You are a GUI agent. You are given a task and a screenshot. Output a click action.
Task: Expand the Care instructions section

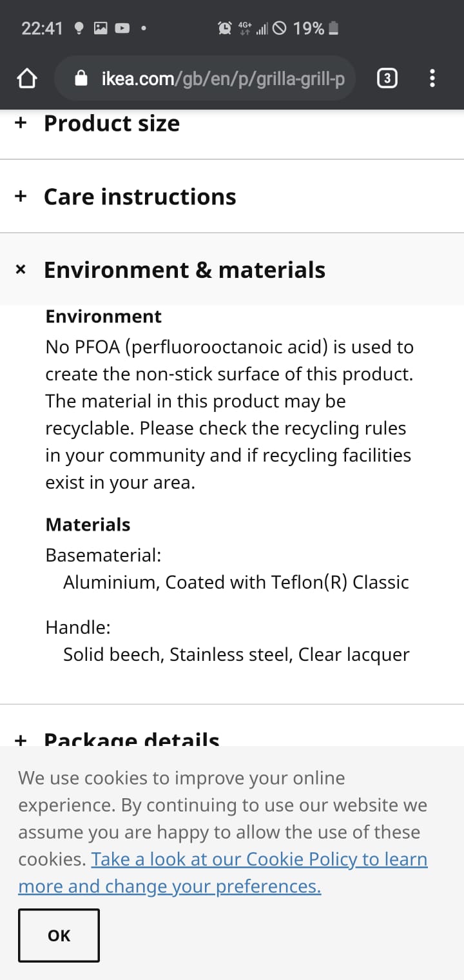(140, 197)
